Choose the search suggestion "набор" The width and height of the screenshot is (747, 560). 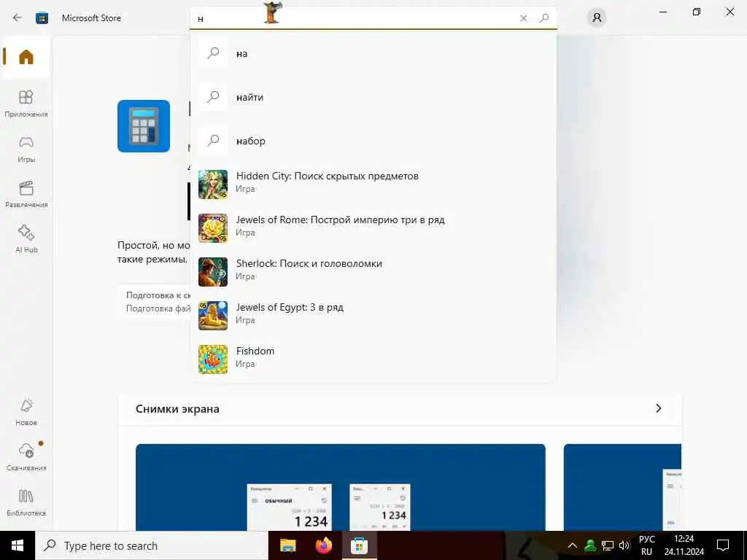pyautogui.click(x=373, y=141)
